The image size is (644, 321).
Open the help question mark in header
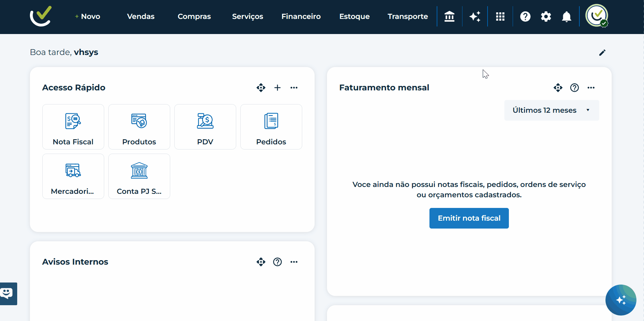(525, 16)
